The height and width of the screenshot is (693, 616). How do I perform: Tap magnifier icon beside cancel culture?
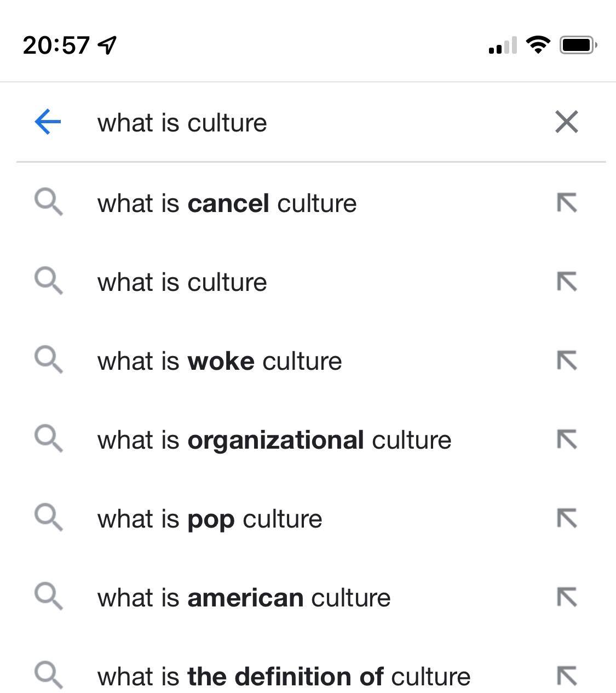[x=48, y=203]
